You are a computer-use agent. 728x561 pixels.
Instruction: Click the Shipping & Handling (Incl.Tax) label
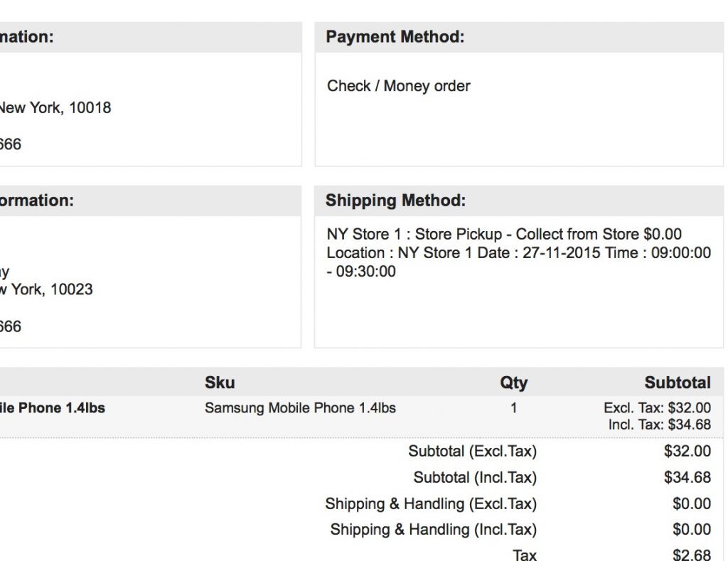[x=433, y=530]
